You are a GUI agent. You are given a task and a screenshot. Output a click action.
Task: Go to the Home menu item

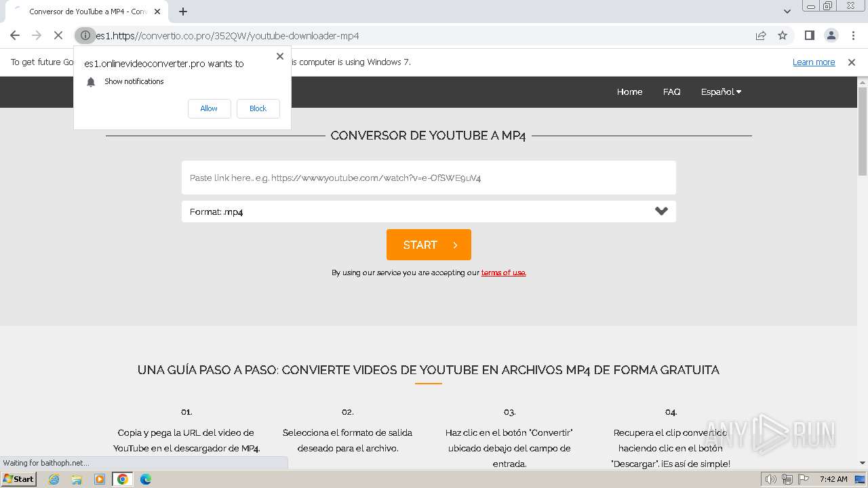[629, 91]
